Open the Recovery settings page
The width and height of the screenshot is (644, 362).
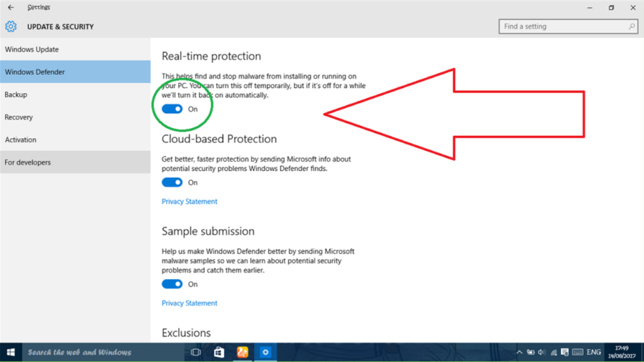pos(75,117)
